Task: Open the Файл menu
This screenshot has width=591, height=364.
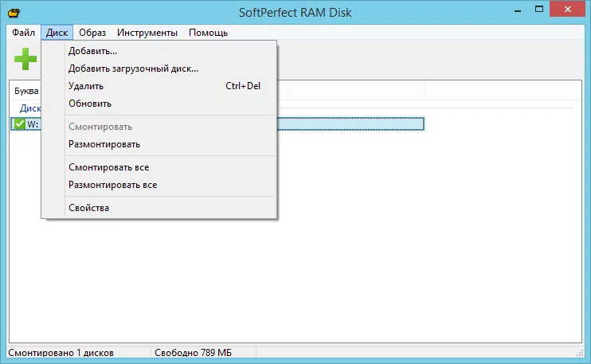Action: pos(24,33)
